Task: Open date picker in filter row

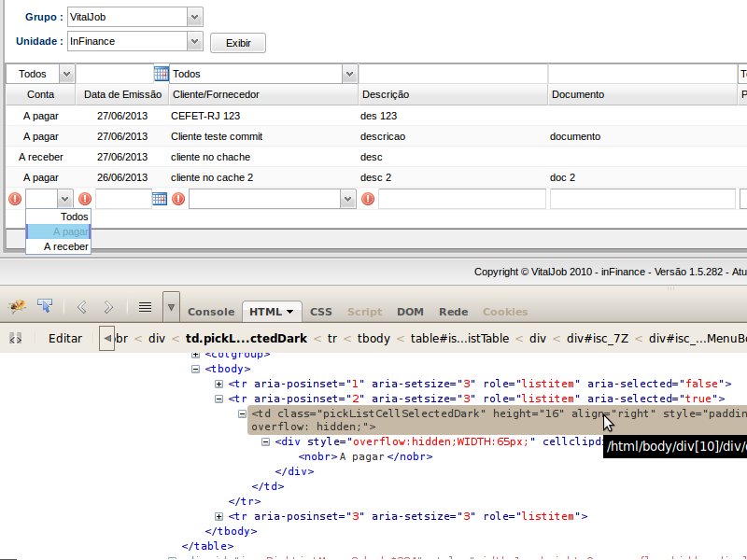Action: click(161, 74)
